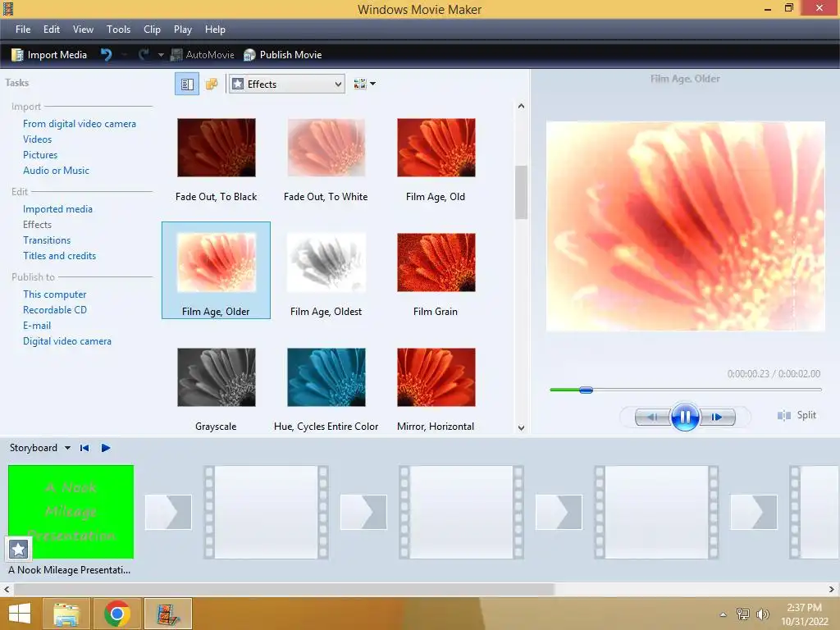Click the Pictures import link
The image size is (840, 630).
(x=40, y=155)
